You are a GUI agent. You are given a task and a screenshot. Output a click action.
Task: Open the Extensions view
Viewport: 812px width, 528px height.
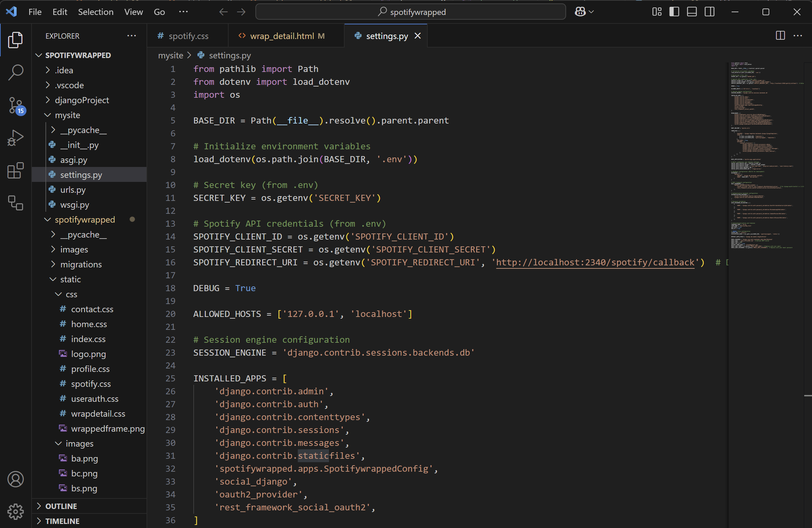point(15,170)
